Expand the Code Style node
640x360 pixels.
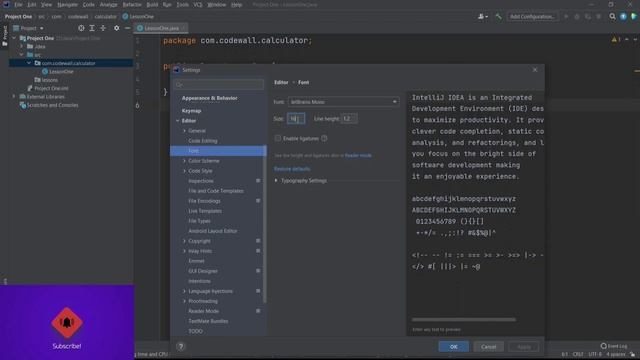point(184,171)
